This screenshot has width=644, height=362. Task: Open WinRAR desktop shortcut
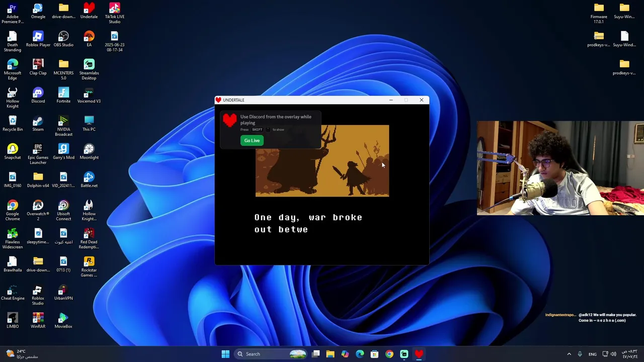click(x=38, y=321)
